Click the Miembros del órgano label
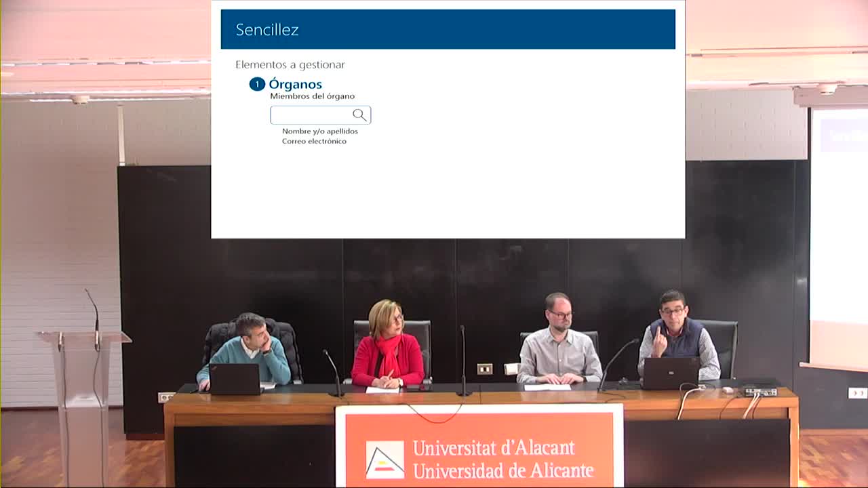This screenshot has width=868, height=488. (312, 96)
